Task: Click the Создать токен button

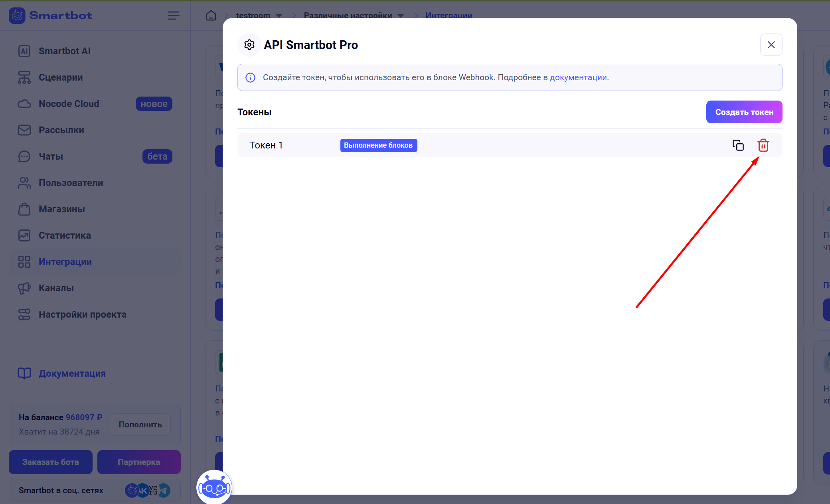Action: pyautogui.click(x=744, y=112)
